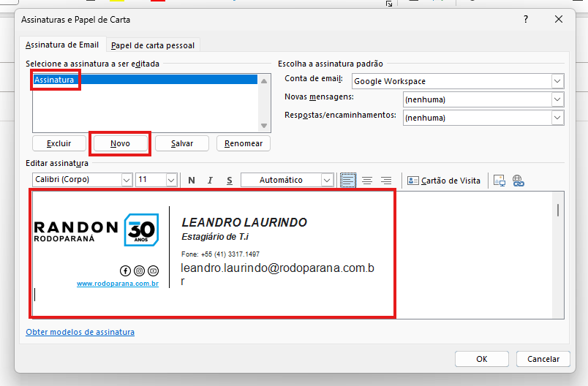Center align signature text

tap(367, 181)
